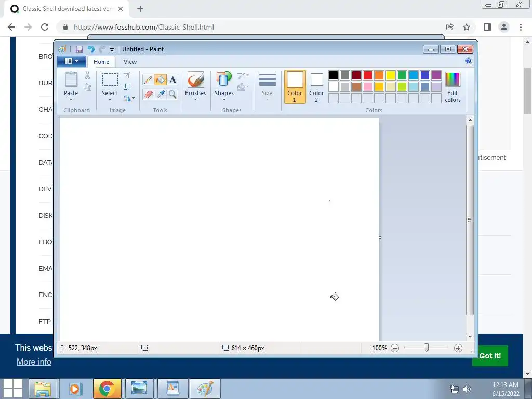Activate the Color 1 button

tap(295, 87)
